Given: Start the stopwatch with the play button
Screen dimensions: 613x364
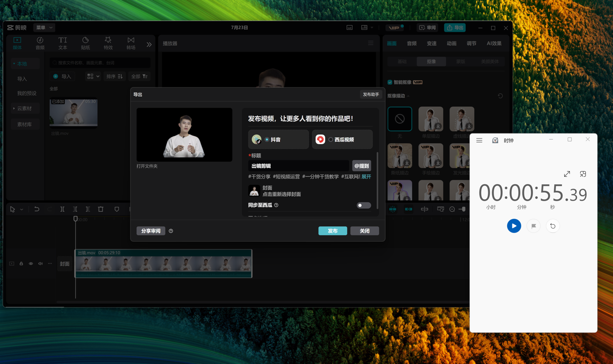Looking at the screenshot, I should coord(514,226).
